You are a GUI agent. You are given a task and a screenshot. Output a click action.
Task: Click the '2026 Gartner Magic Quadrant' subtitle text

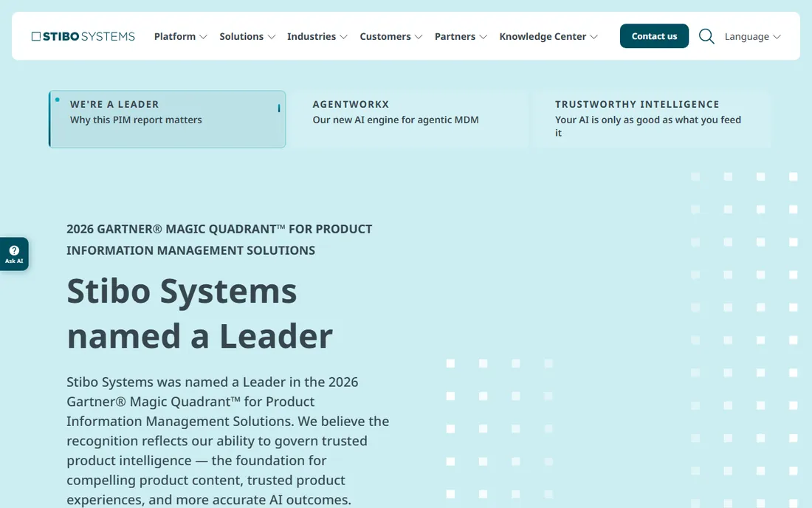(219, 239)
